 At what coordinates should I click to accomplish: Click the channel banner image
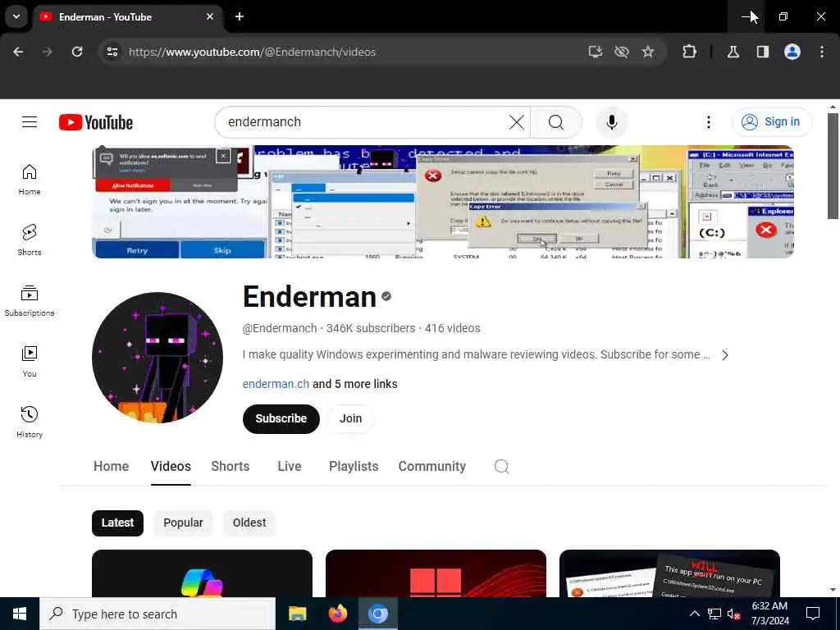pos(442,202)
